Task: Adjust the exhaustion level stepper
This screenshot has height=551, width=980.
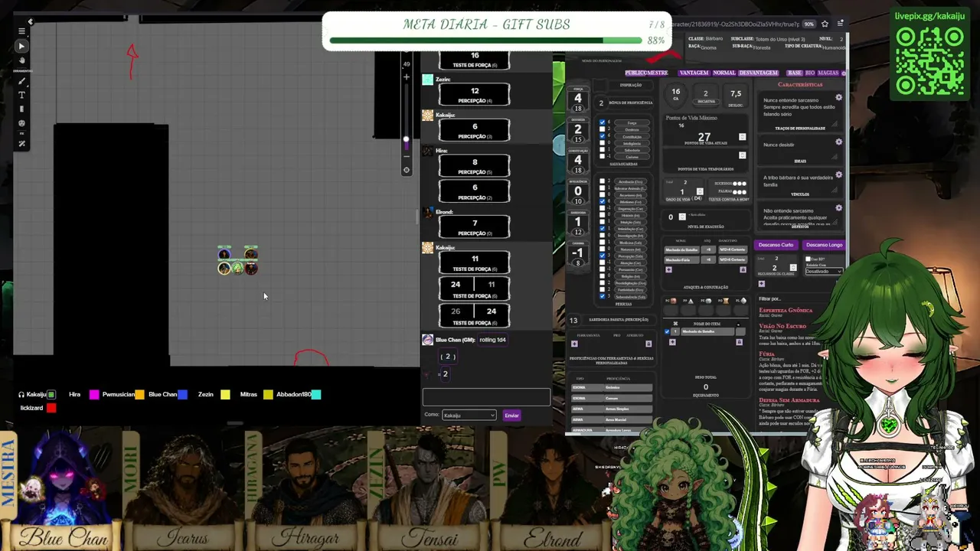Action: pyautogui.click(x=681, y=217)
